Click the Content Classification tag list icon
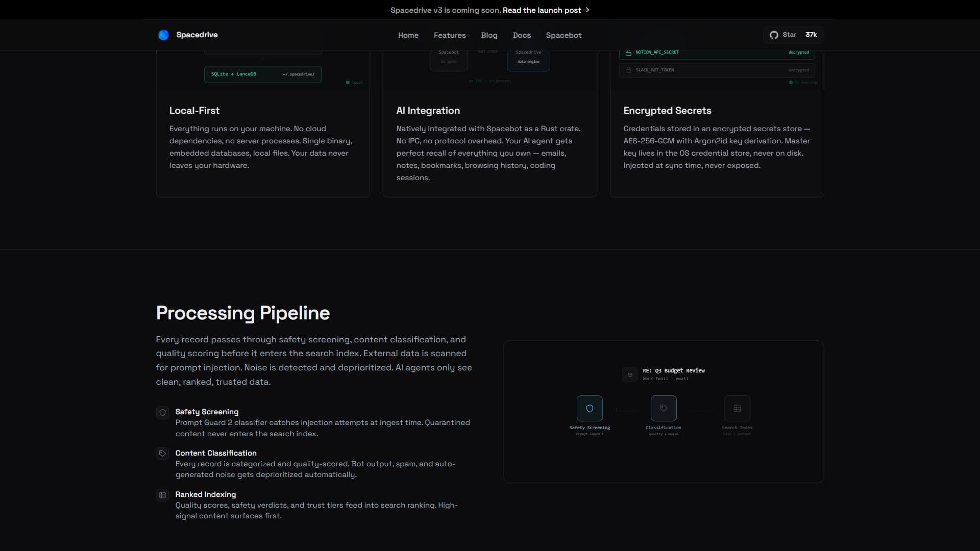This screenshot has width=980, height=551. [x=162, y=454]
